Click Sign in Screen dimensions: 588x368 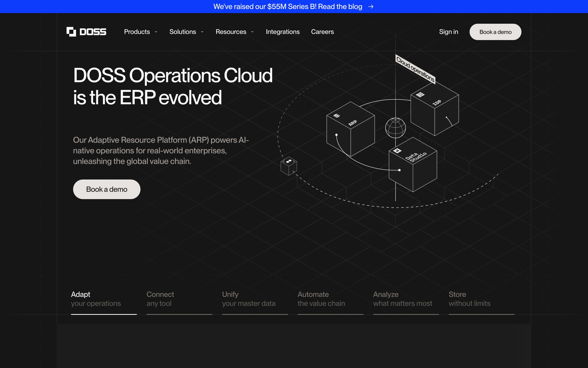449,32
